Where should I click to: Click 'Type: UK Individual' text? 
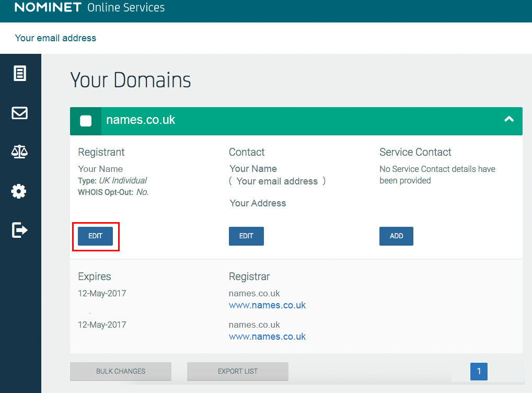(x=112, y=180)
